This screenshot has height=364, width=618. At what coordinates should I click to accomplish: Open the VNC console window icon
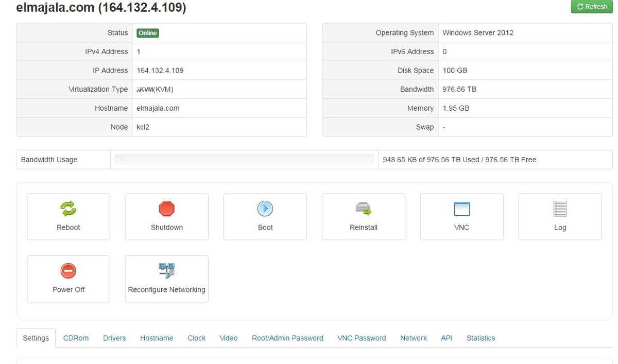pyautogui.click(x=462, y=209)
